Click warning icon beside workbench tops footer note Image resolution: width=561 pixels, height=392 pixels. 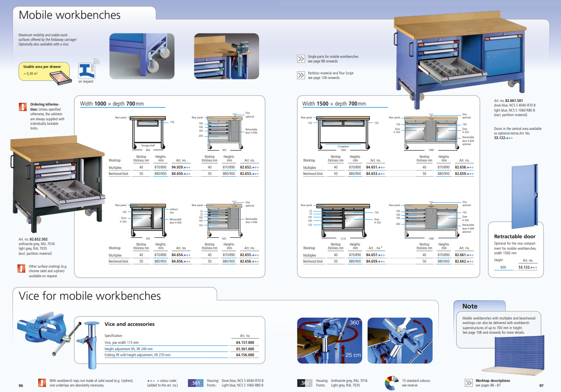point(42,382)
